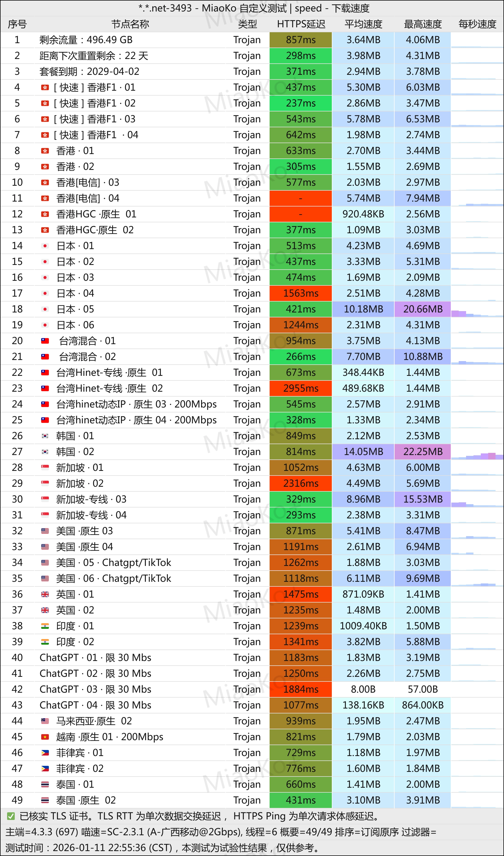The image size is (504, 856).
Task: Click the 最高速度 column header
Action: tap(422, 24)
